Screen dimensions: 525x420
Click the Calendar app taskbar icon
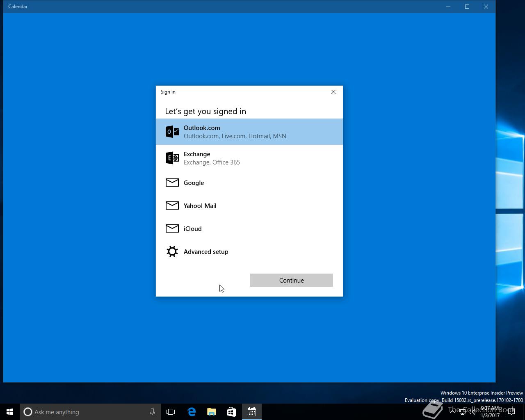(252, 412)
